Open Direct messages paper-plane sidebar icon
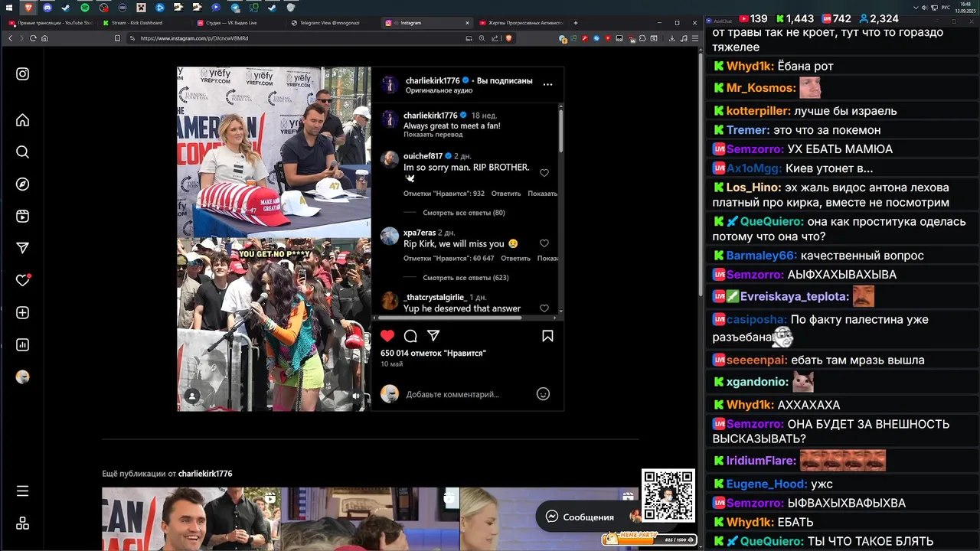 point(22,248)
